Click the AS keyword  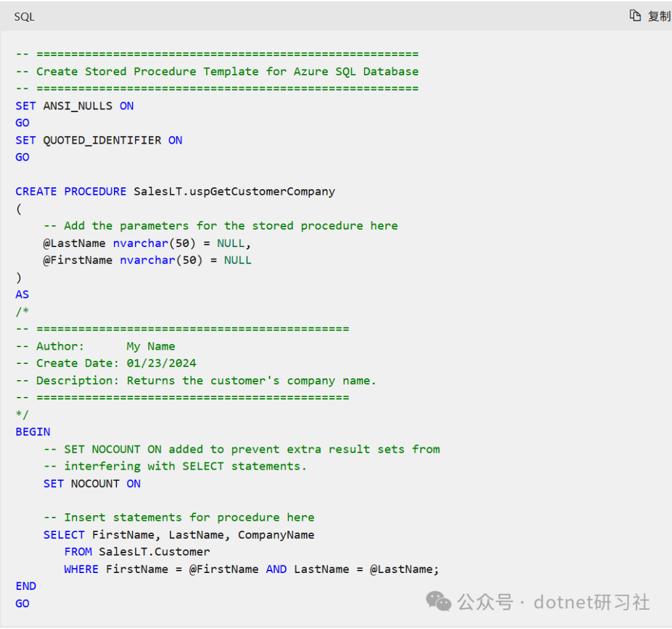pyautogui.click(x=22, y=294)
